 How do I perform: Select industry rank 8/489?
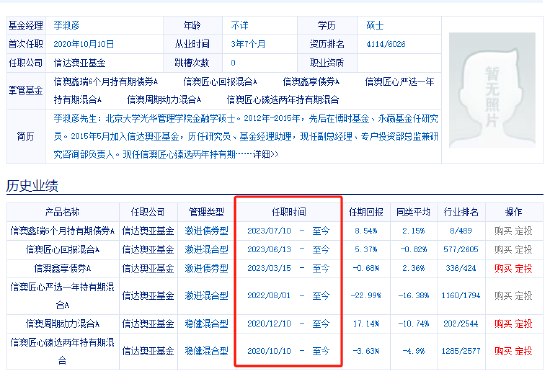461,231
